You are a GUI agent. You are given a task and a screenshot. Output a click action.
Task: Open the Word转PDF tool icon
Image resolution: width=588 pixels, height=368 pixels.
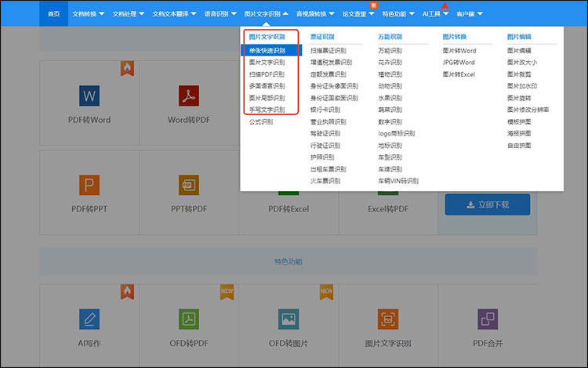(189, 96)
